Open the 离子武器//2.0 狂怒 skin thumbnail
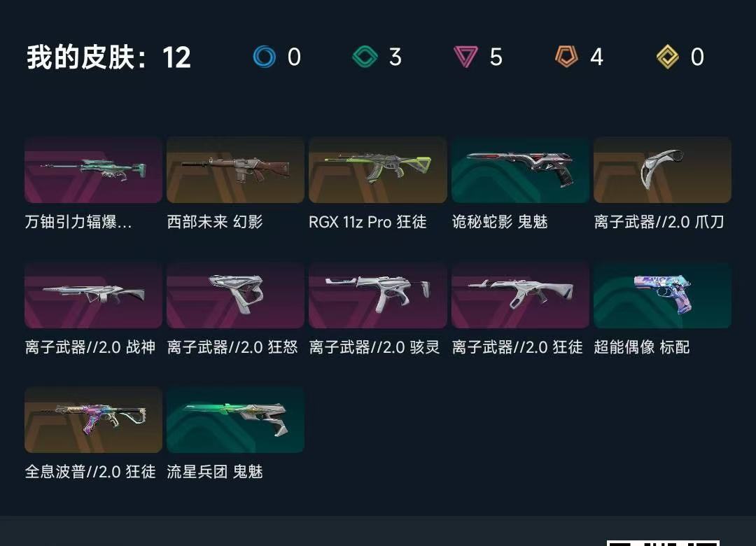This screenshot has height=546, width=756. [235, 295]
